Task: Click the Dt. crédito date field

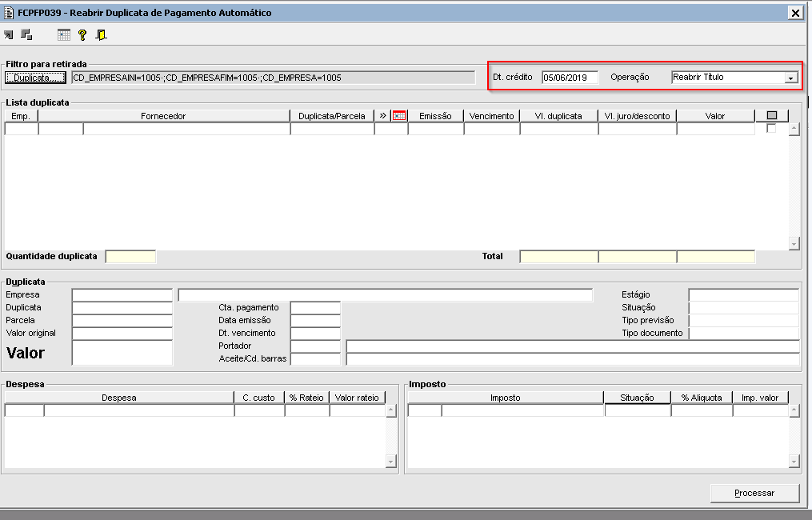Action: [x=570, y=78]
